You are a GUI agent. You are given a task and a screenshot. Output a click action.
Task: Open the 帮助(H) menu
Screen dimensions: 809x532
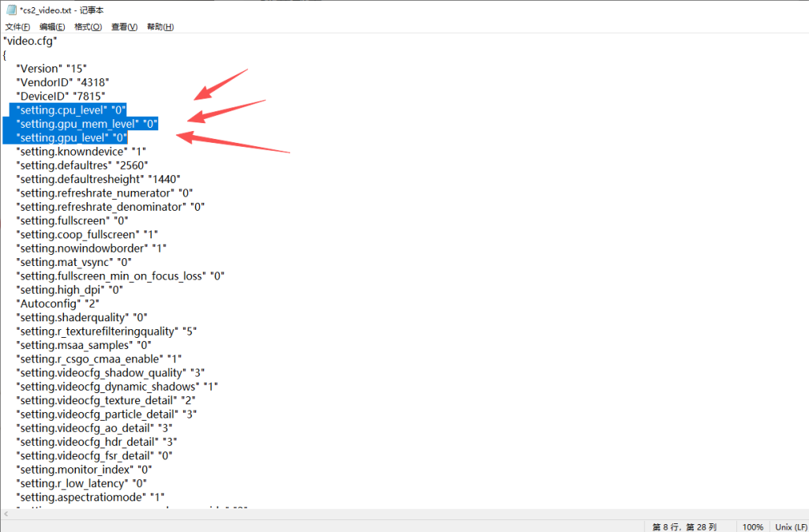tap(160, 27)
